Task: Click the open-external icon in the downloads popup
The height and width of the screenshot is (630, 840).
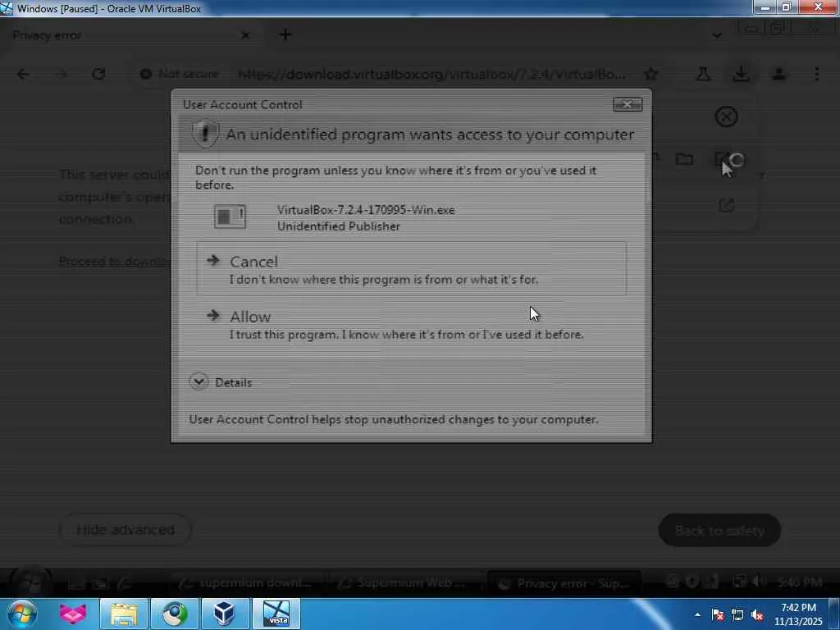Action: tap(727, 204)
